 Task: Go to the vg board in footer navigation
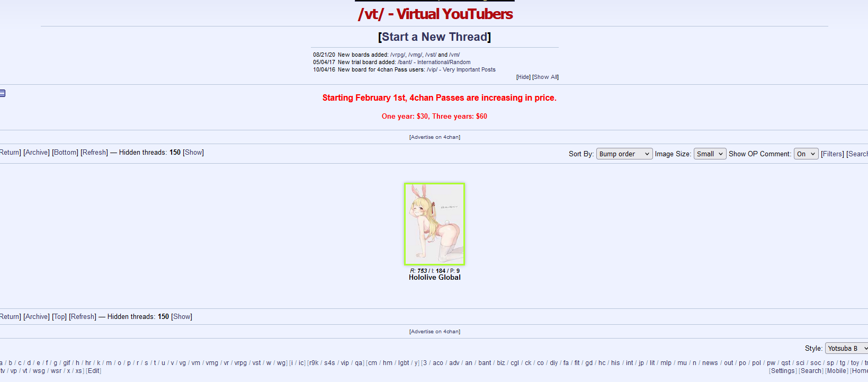point(183,363)
